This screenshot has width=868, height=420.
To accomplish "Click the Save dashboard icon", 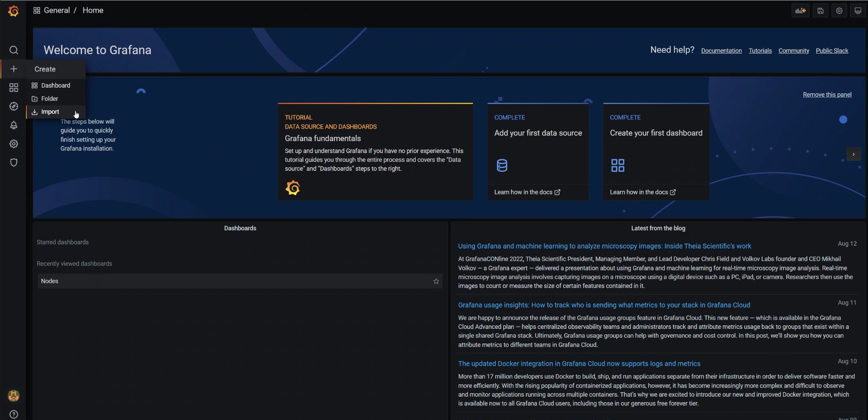I will pos(821,11).
